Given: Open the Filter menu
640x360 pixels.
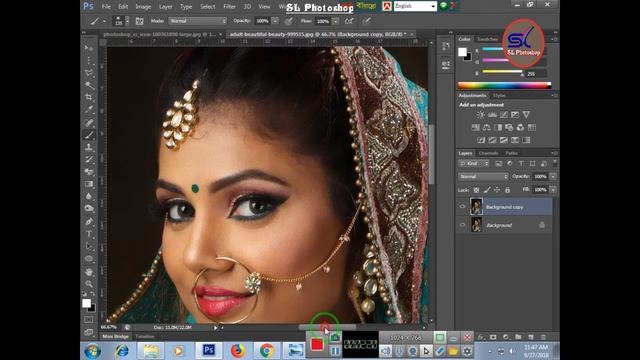Looking at the screenshot, I should click(229, 7).
